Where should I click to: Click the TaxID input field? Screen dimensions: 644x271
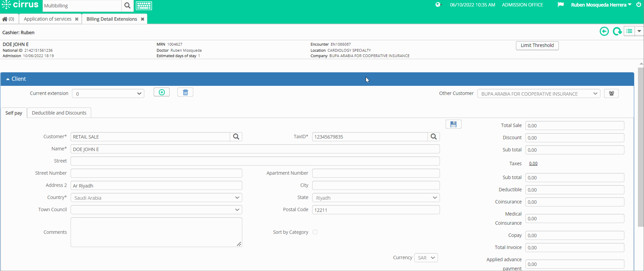click(370, 137)
